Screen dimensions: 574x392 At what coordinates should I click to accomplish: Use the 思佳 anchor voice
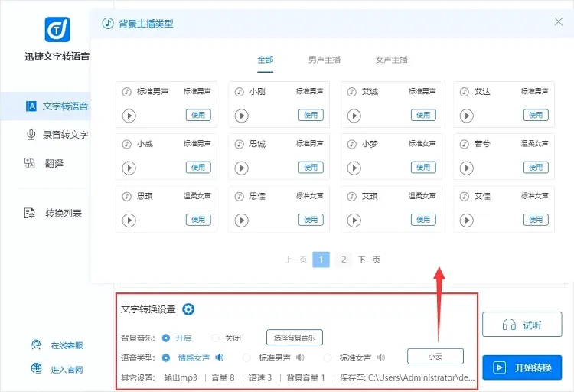click(x=311, y=220)
